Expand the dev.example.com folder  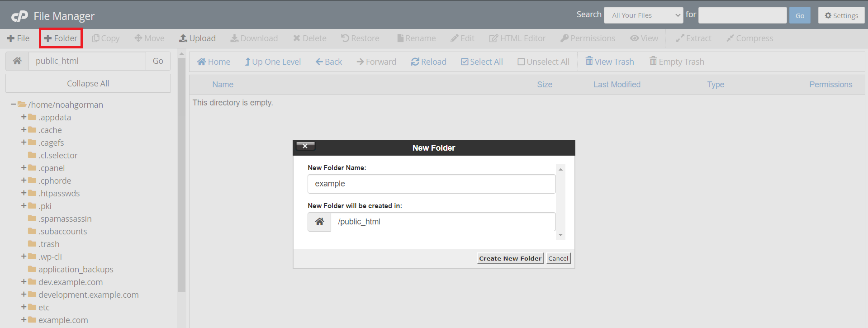click(24, 282)
